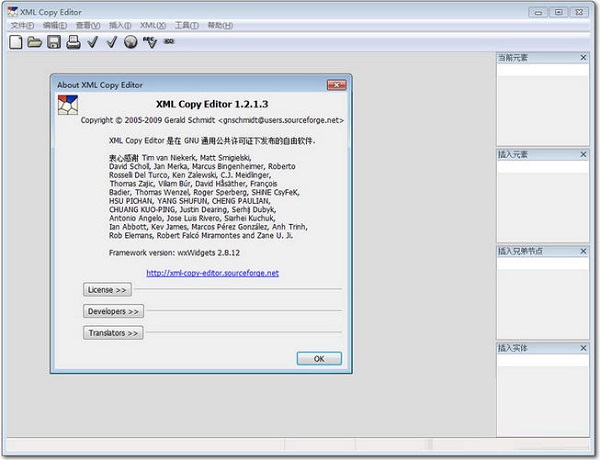This screenshot has height=460, width=600.
Task: Open the 工具(T) menu
Action: 187,26
